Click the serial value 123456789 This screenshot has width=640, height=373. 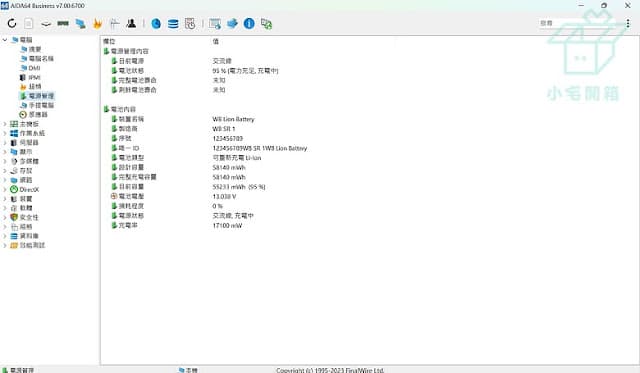227,139
